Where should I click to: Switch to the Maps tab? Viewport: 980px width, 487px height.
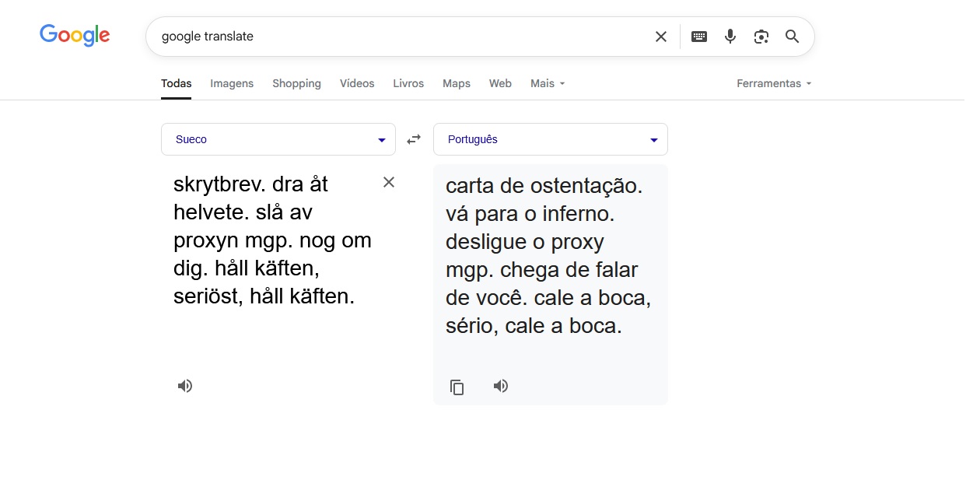457,83
